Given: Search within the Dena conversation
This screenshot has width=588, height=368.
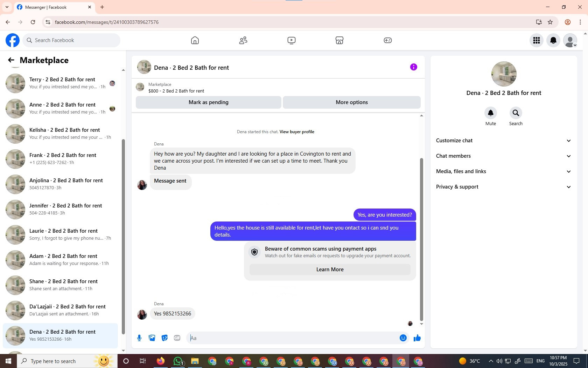Looking at the screenshot, I should coord(516,113).
